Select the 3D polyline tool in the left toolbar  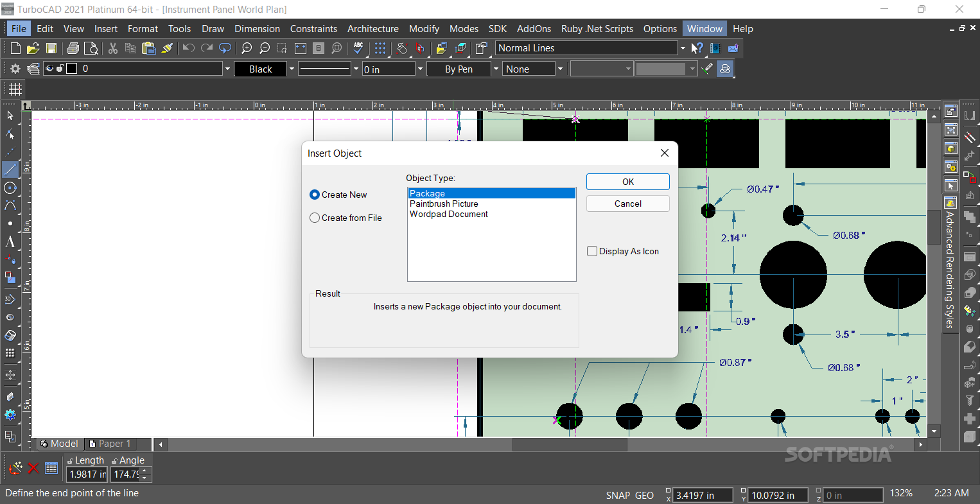10,299
